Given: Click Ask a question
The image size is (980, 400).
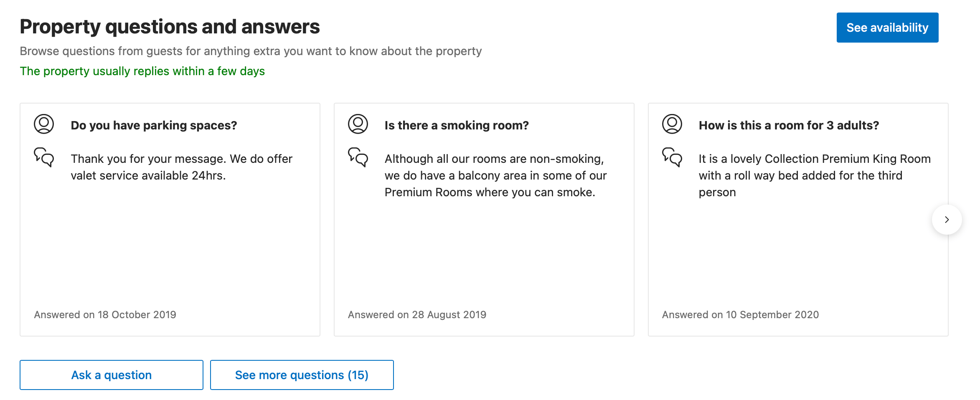Looking at the screenshot, I should (x=111, y=375).
